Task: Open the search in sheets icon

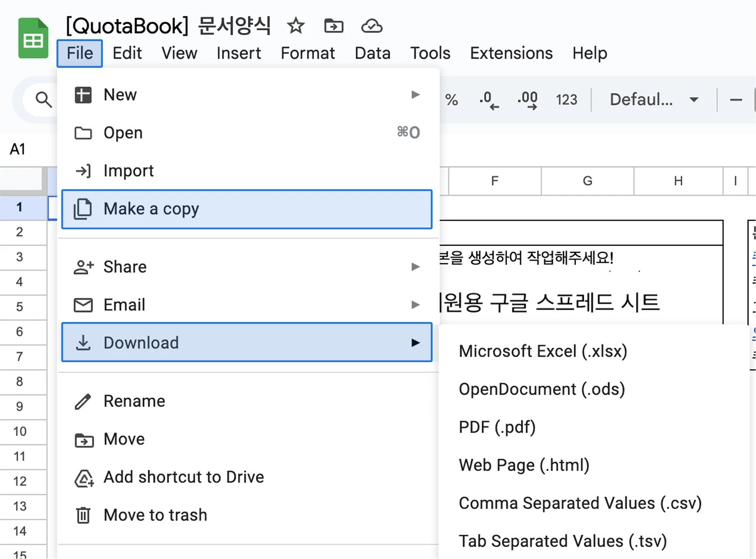Action: 44,100
